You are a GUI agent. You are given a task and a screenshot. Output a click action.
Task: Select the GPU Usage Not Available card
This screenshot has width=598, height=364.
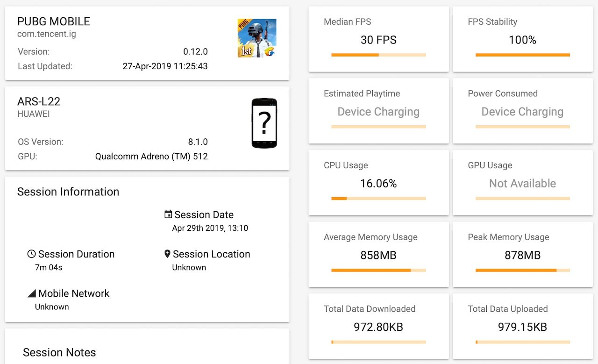click(x=523, y=183)
